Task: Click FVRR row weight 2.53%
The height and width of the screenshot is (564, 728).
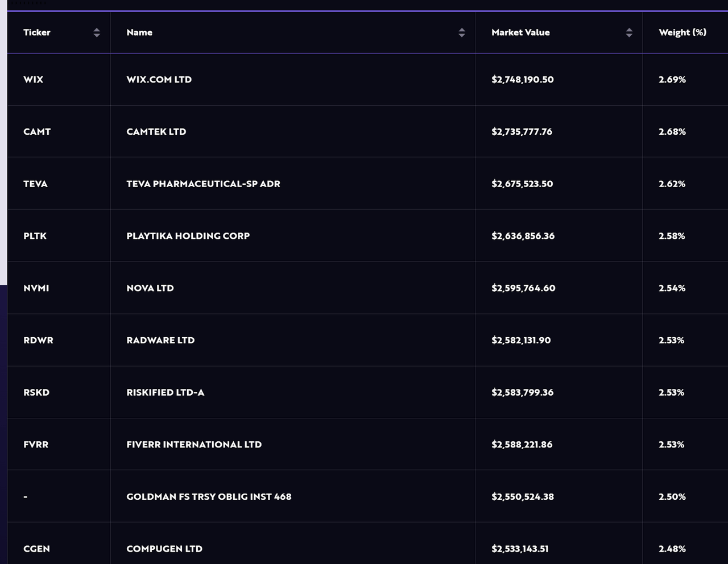Action: 671,445
